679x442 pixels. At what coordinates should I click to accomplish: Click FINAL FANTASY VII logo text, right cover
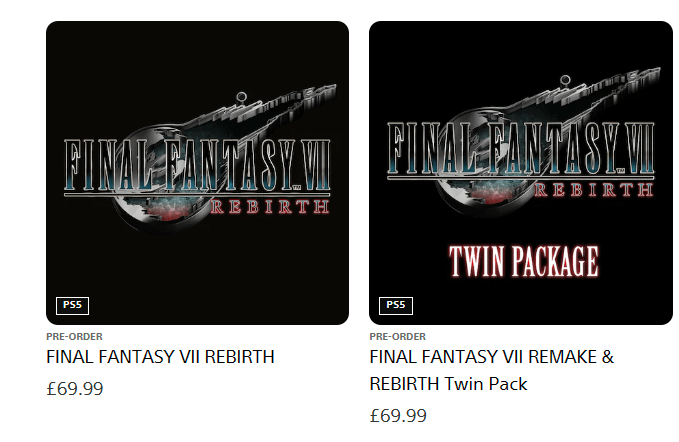click(x=521, y=148)
